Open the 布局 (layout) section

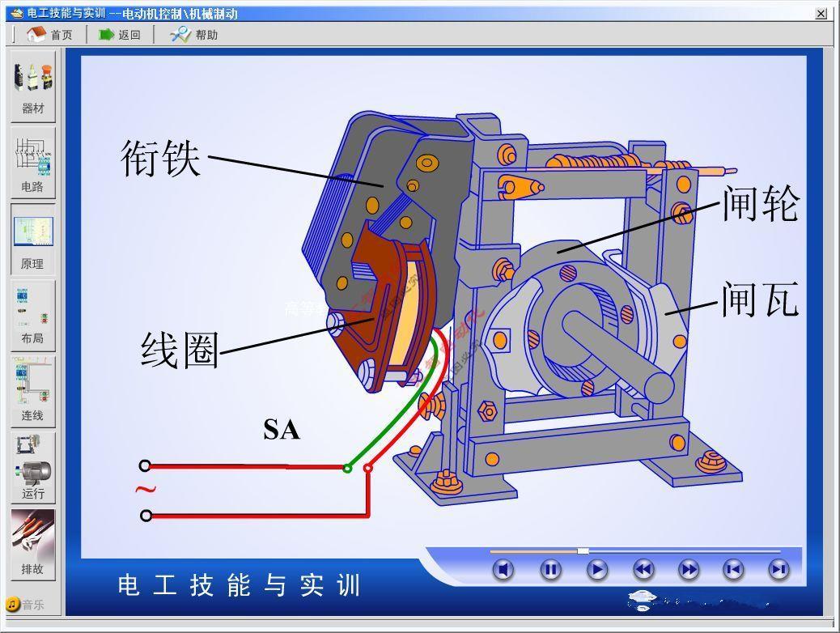click(32, 315)
